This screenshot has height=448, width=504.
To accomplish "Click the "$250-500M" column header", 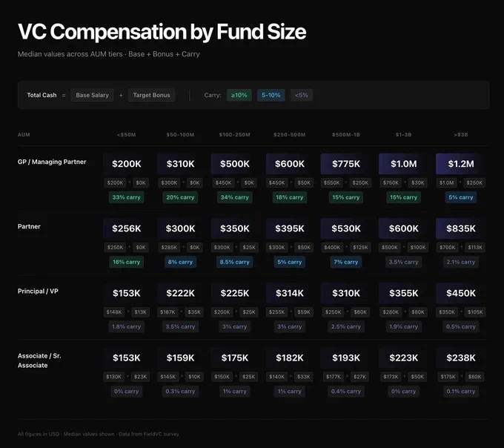I will [290, 135].
